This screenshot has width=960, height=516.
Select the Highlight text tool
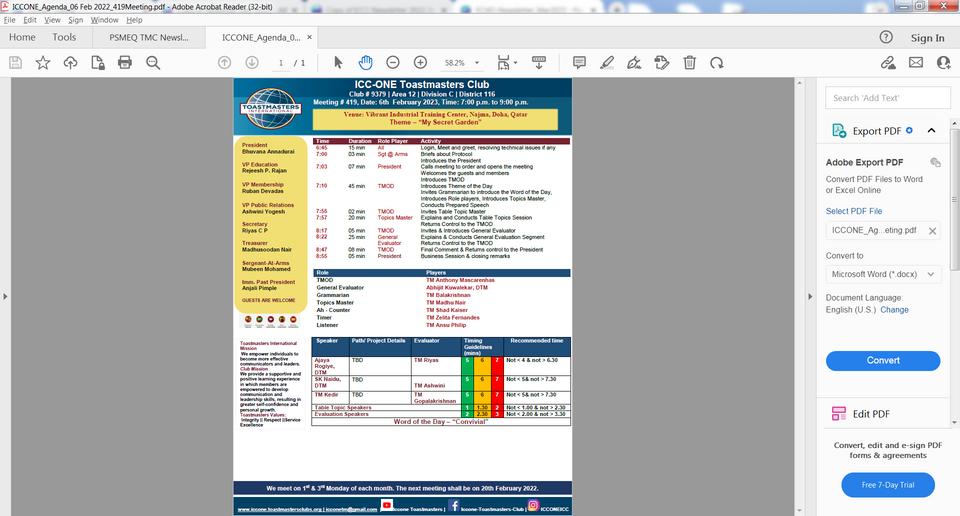tap(607, 62)
